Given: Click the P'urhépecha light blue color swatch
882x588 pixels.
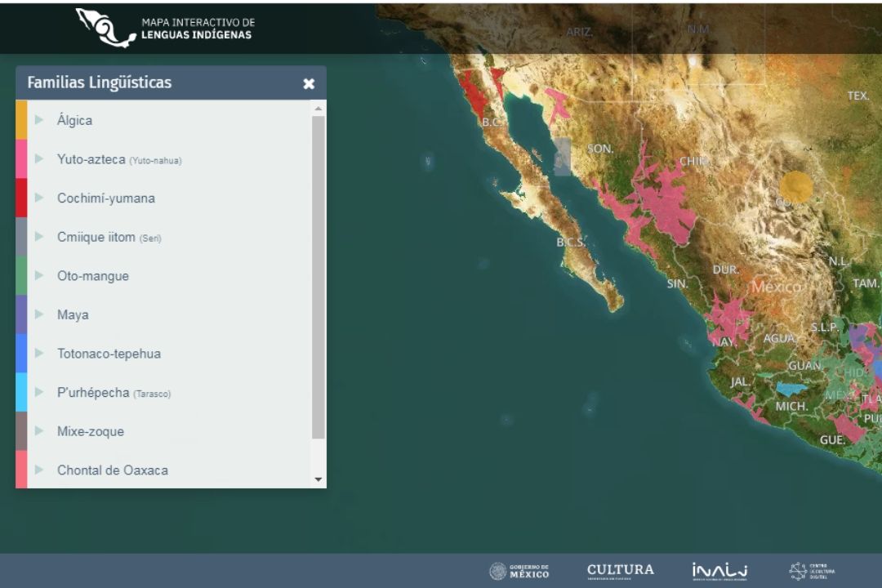Looking at the screenshot, I should point(21,392).
